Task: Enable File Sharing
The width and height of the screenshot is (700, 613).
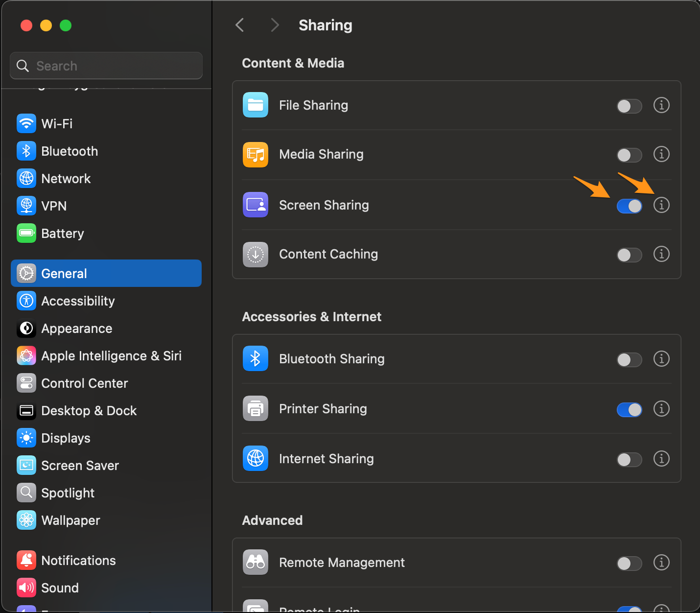Action: pyautogui.click(x=630, y=106)
